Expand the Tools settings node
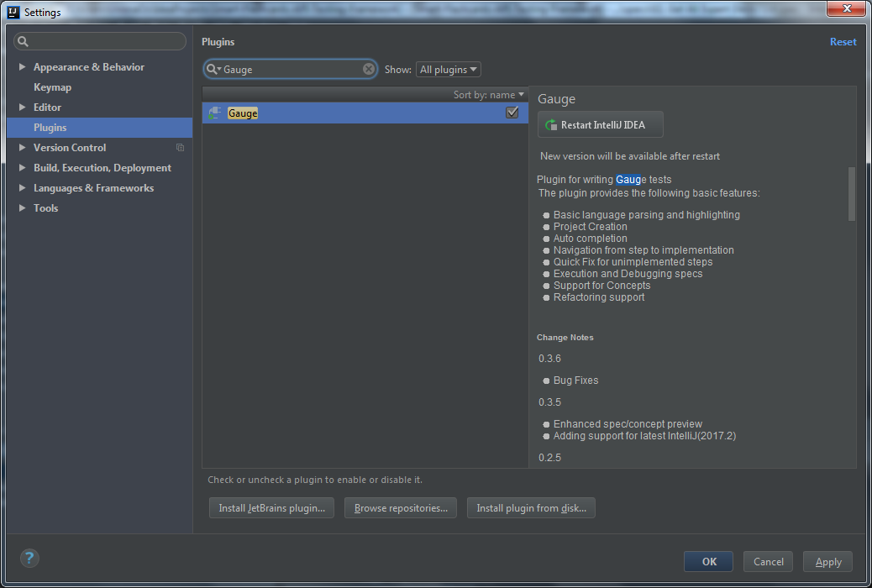Image resolution: width=872 pixels, height=588 pixels. pyautogui.click(x=22, y=207)
